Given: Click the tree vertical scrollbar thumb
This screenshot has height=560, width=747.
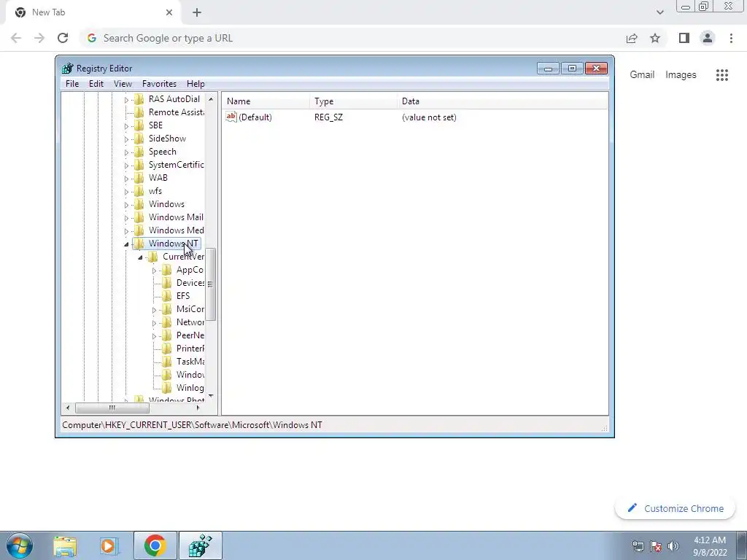Looking at the screenshot, I should 211,284.
